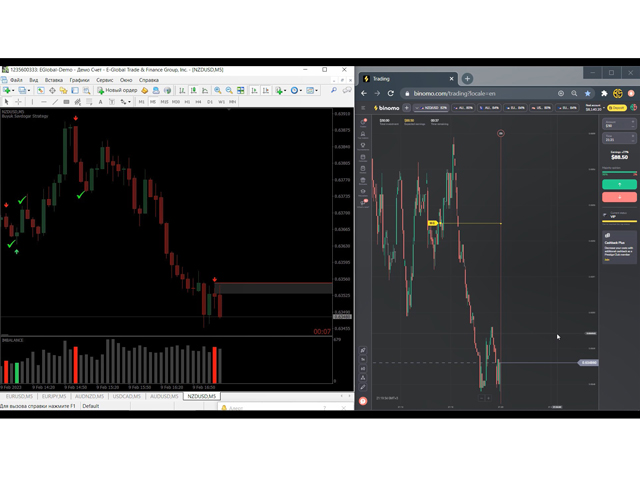Switch chart to candlestick type
Image resolution: width=640 pixels, height=480 pixels.
193,90
